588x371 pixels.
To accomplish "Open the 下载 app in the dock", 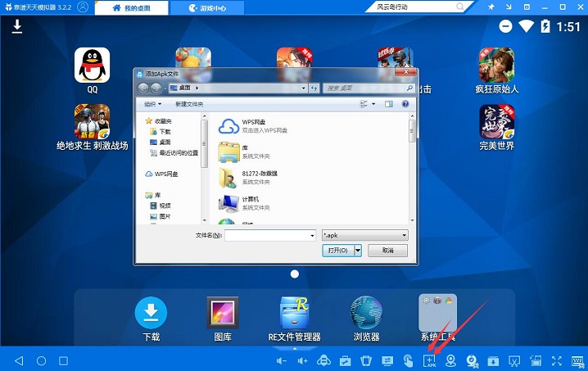I will [151, 313].
